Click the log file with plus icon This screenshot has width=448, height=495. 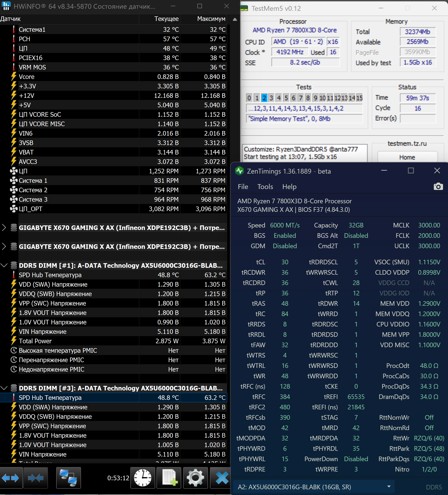click(169, 478)
